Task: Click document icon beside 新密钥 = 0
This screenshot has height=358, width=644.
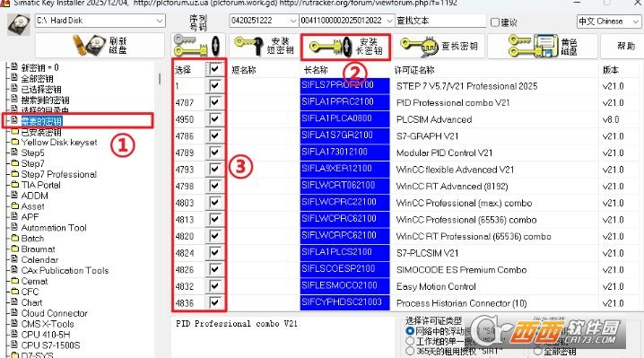Action: (x=14, y=66)
